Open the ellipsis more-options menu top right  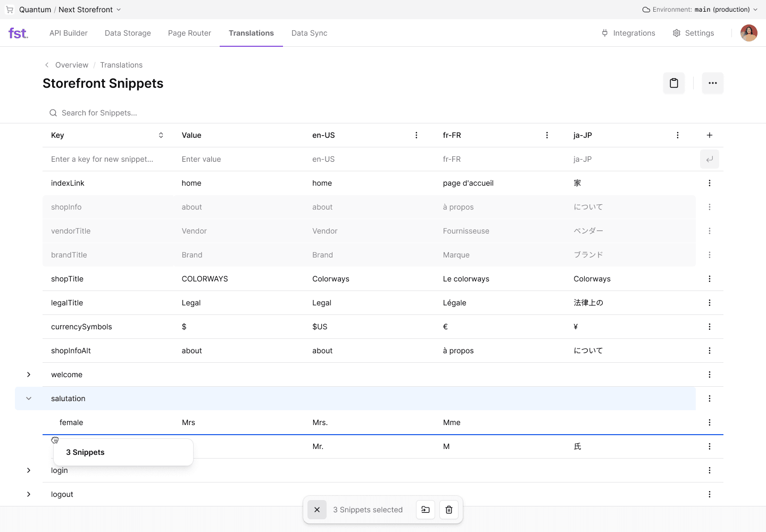[713, 83]
